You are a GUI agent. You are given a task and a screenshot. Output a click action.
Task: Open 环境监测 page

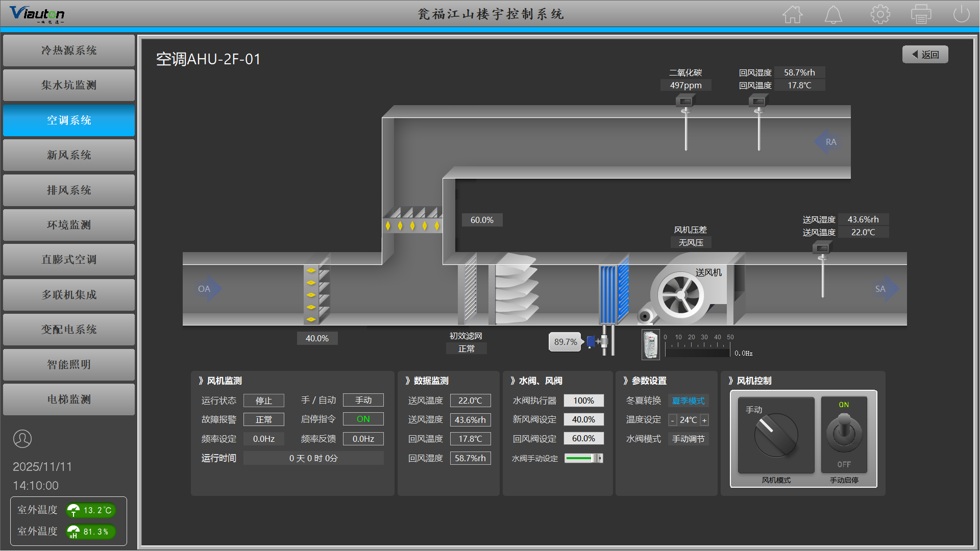[x=69, y=225]
